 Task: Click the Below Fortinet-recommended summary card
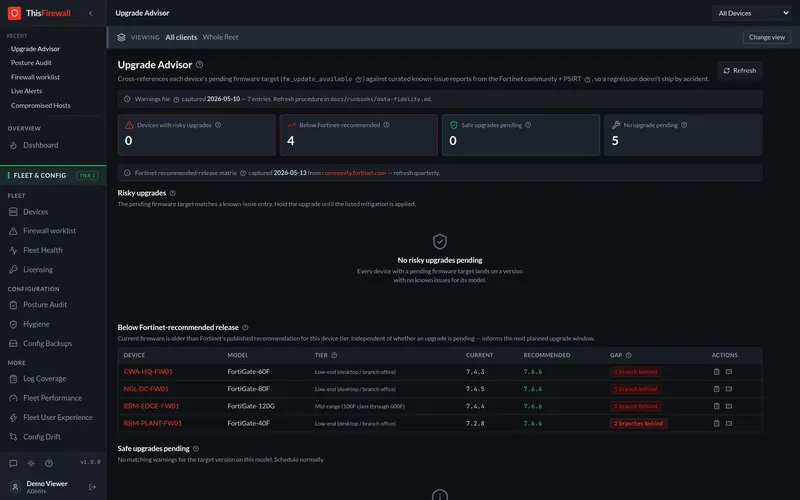pos(359,135)
